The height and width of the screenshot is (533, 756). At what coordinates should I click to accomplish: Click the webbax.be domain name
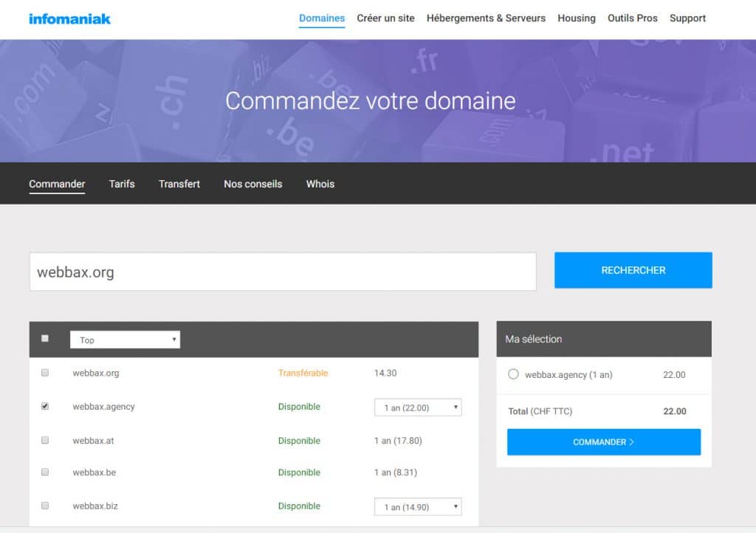tap(94, 472)
